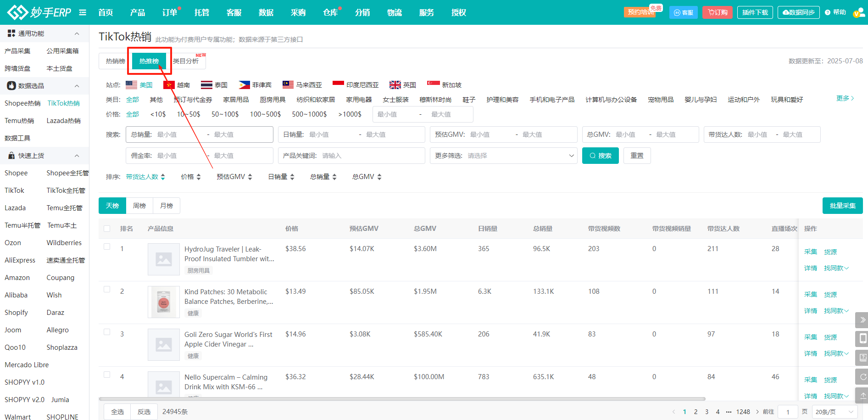Switch to the 热销榜 tab
868x420 pixels.
click(115, 61)
